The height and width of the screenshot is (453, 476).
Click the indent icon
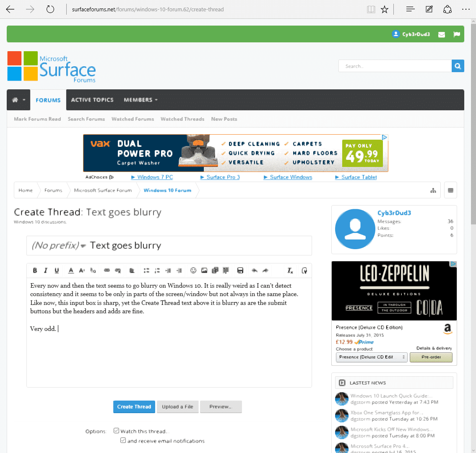tap(179, 270)
